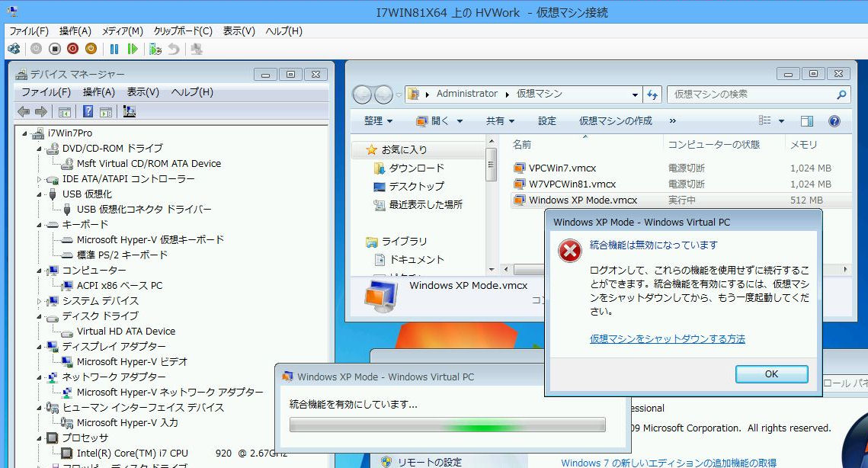Click the Explorer view mode icon
The height and width of the screenshot is (468, 868).
coord(765,120)
